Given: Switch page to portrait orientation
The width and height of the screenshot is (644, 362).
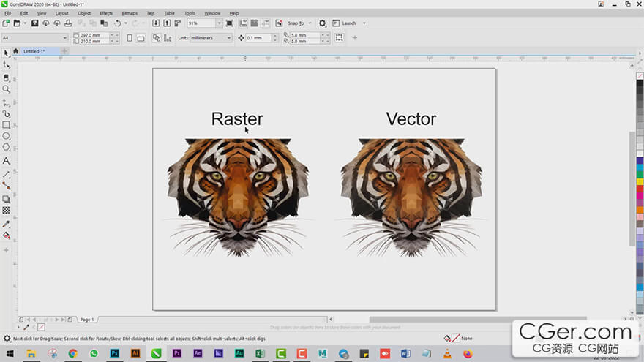Looking at the screenshot, I should point(129,38).
